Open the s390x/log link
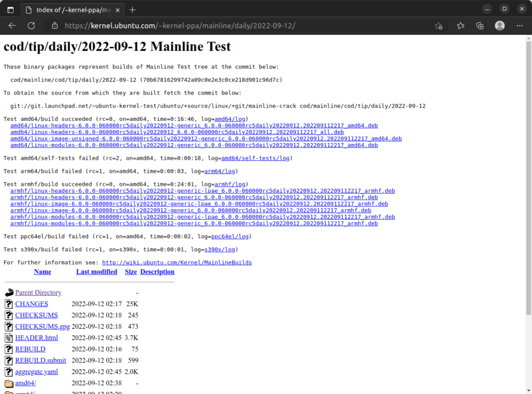 [220, 250]
